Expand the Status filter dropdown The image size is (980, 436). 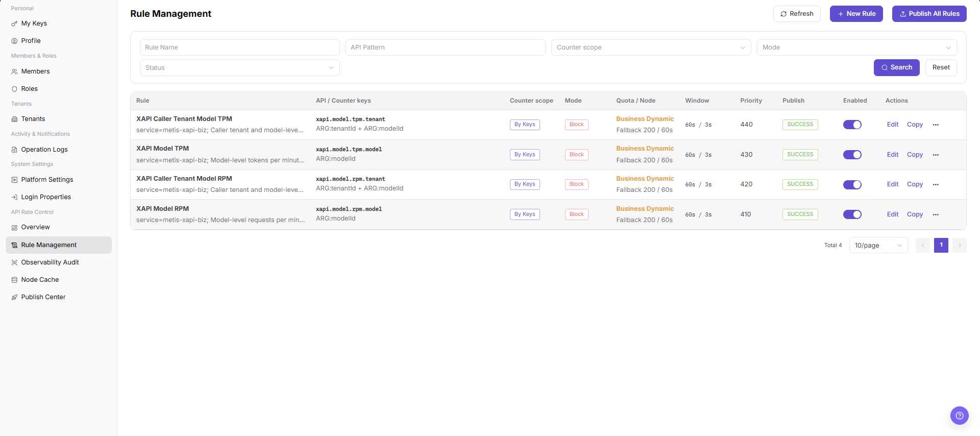pos(239,68)
